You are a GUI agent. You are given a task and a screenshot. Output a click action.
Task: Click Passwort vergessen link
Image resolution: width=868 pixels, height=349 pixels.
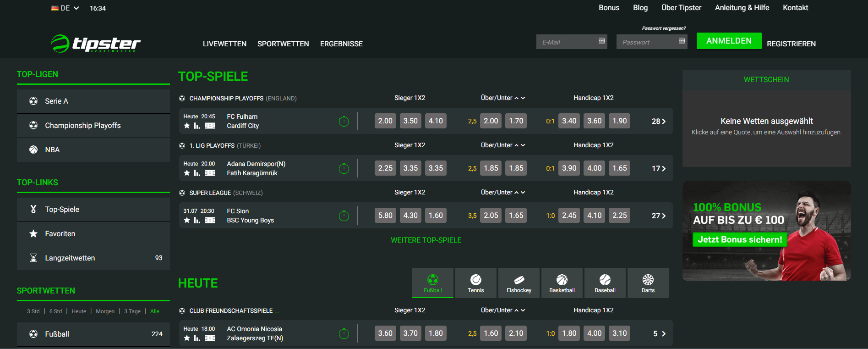(x=664, y=28)
